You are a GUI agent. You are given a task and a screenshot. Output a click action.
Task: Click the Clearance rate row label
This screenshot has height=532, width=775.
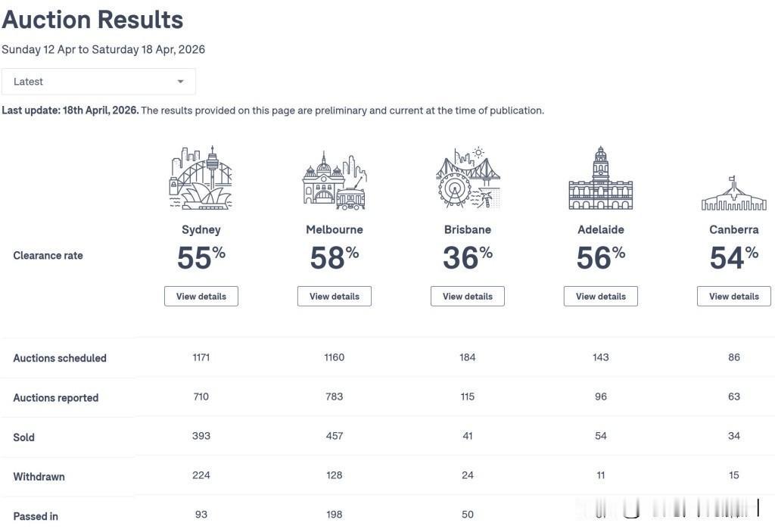click(48, 256)
